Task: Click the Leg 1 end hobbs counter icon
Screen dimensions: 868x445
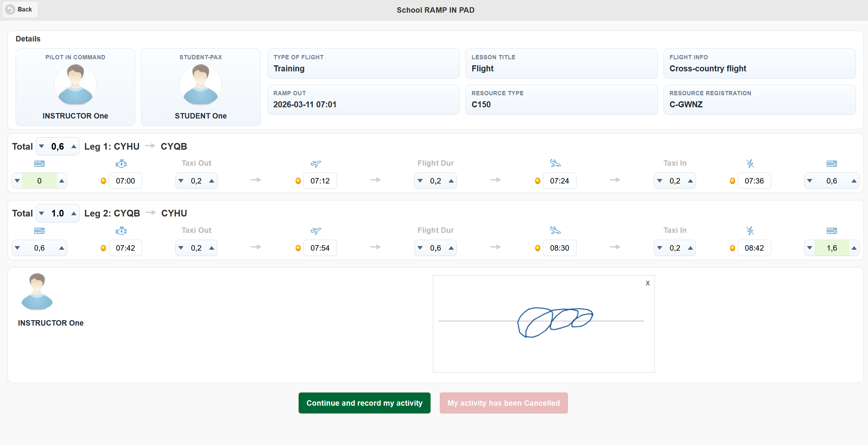Action: click(831, 164)
